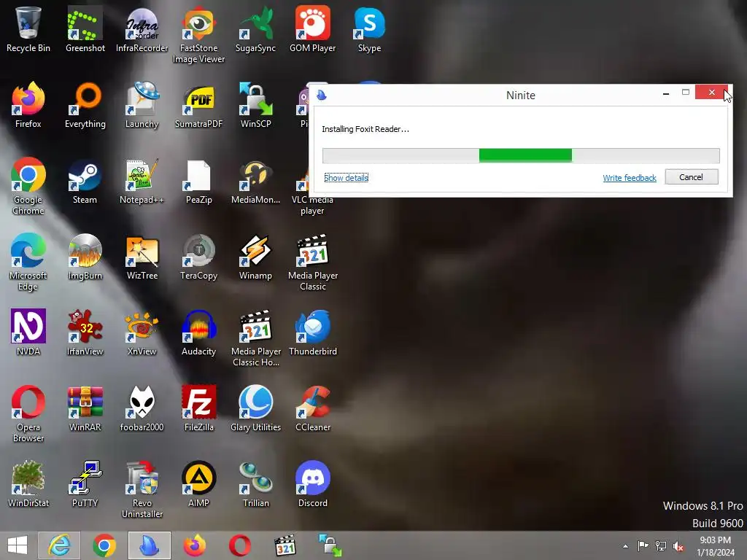This screenshot has height=560, width=747.
Task: Click the CCleaner desktop shortcut
Action: pyautogui.click(x=312, y=408)
